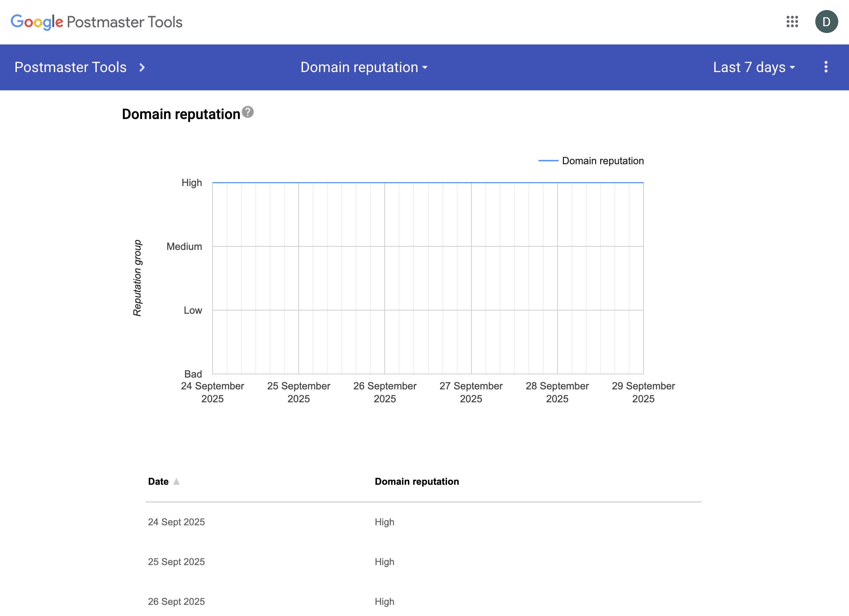
Task: Click the 27 September 2025 axis label
Action: 471,392
